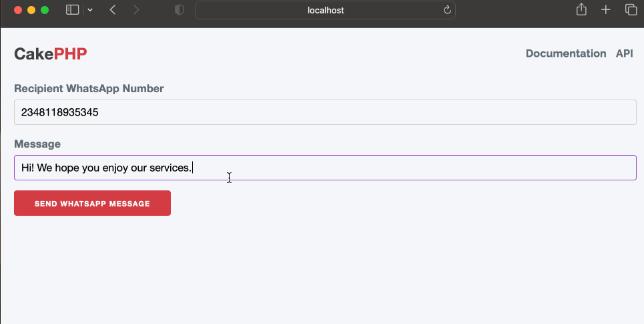The height and width of the screenshot is (324, 644).
Task: Expand the sidebar options chevron
Action: pyautogui.click(x=90, y=10)
